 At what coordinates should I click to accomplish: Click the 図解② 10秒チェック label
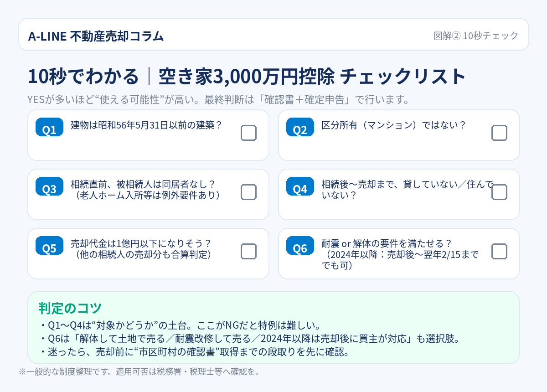pyautogui.click(x=476, y=36)
